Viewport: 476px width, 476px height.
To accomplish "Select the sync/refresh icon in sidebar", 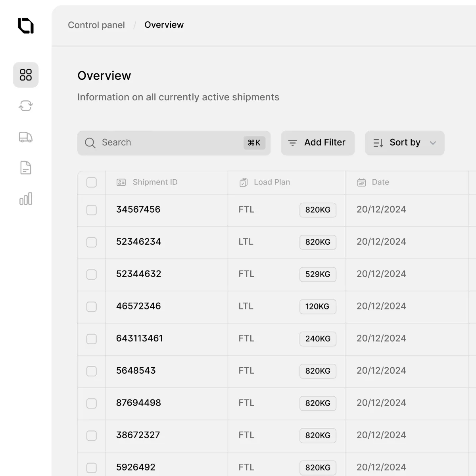I will (25, 106).
